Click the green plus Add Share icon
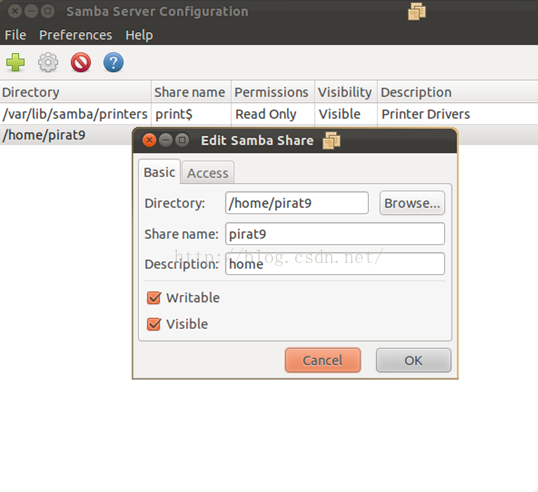Screen dimensions: 538x492 point(15,62)
